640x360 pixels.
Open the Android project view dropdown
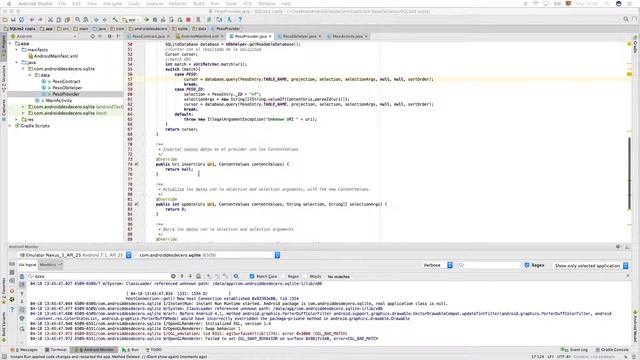(44, 36)
